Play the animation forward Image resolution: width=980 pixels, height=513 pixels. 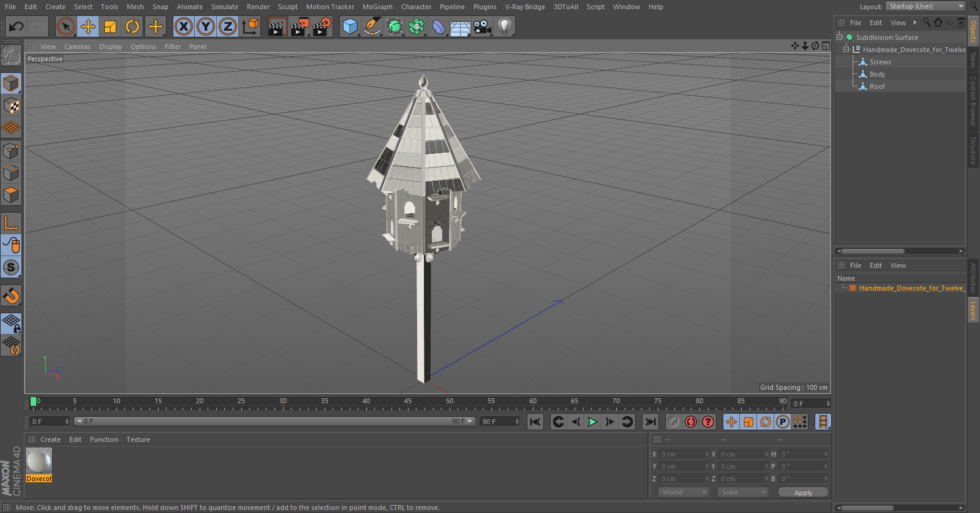(x=592, y=422)
